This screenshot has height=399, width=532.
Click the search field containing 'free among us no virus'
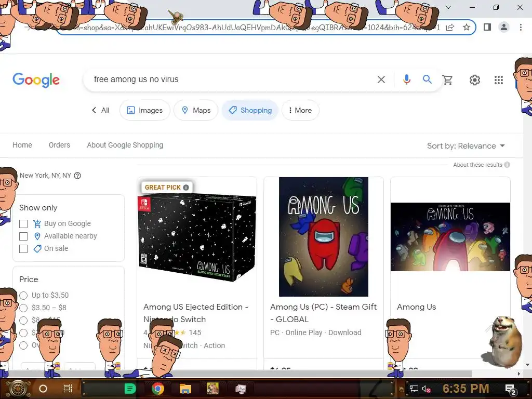coord(231,79)
